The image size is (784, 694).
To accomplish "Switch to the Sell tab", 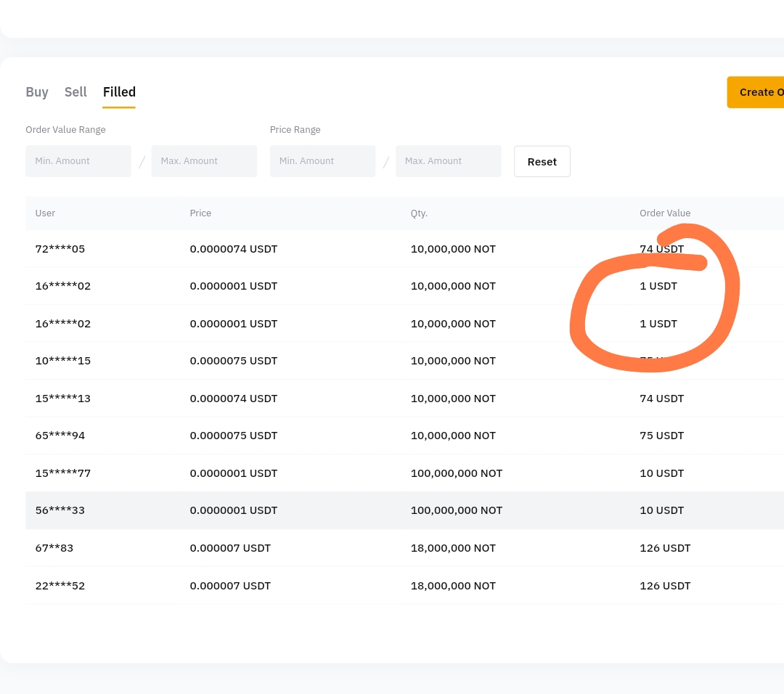I will tap(75, 92).
